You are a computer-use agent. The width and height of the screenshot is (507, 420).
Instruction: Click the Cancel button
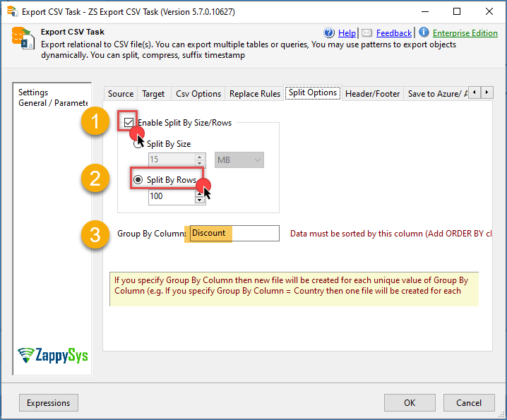(469, 402)
